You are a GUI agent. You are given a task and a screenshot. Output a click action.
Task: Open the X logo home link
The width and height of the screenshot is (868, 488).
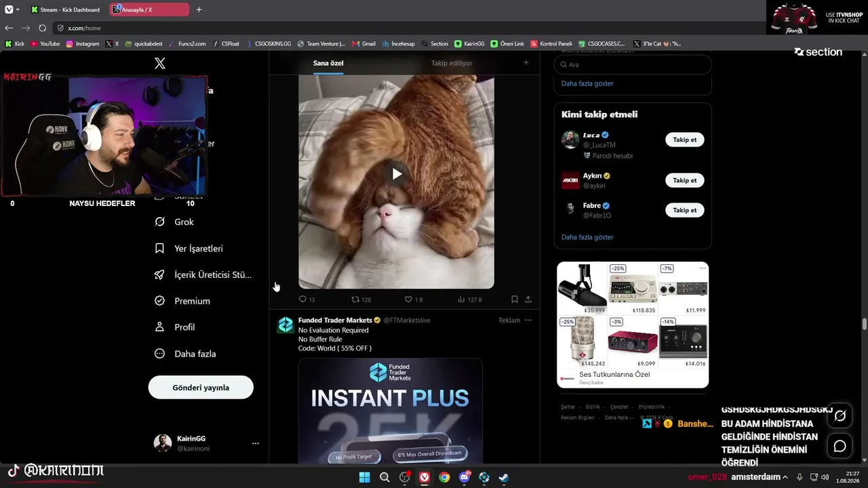pyautogui.click(x=160, y=64)
